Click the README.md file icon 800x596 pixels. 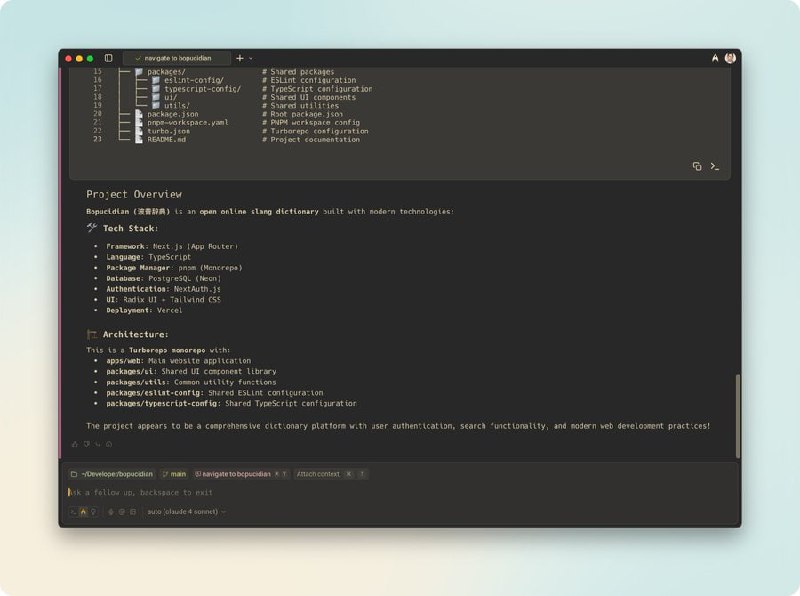click(139, 139)
